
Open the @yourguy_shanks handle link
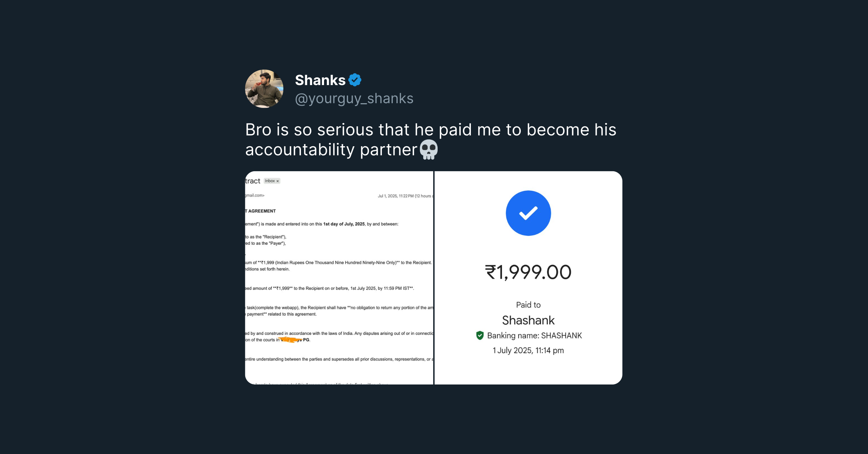tap(354, 98)
